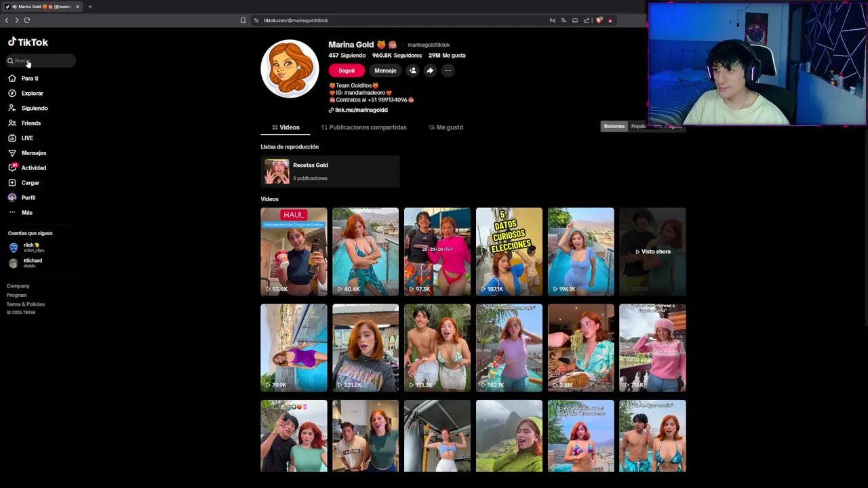
Task: Click the Program footer link
Action: click(17, 296)
